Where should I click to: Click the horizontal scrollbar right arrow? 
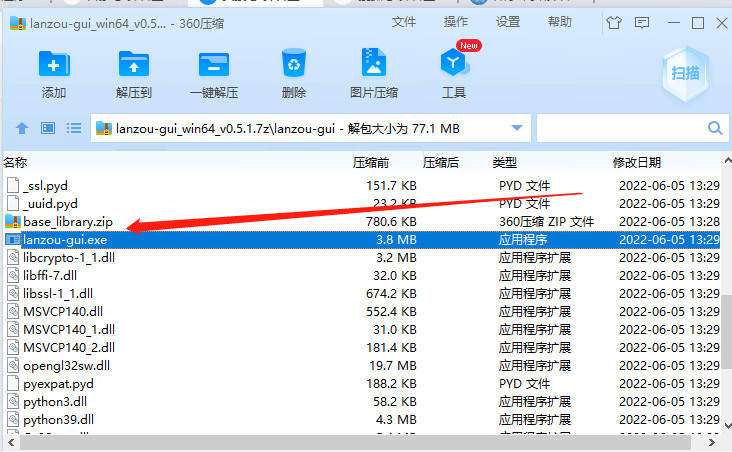coord(711,442)
